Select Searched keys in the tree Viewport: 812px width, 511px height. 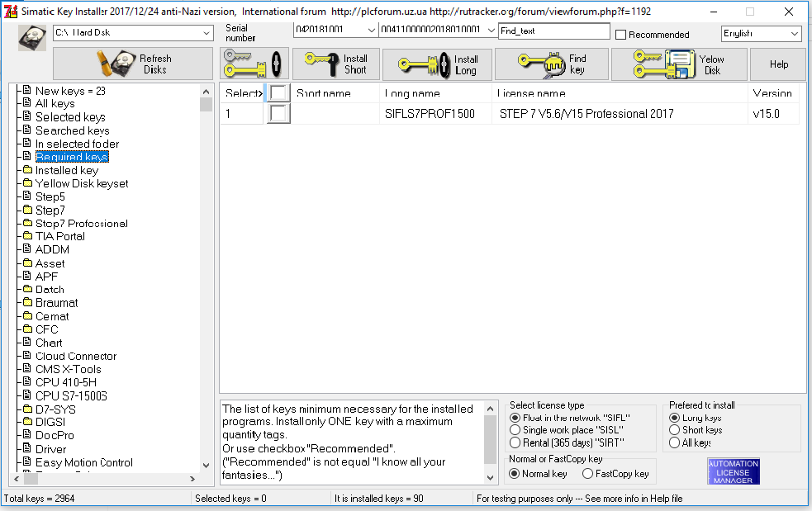coord(73,130)
